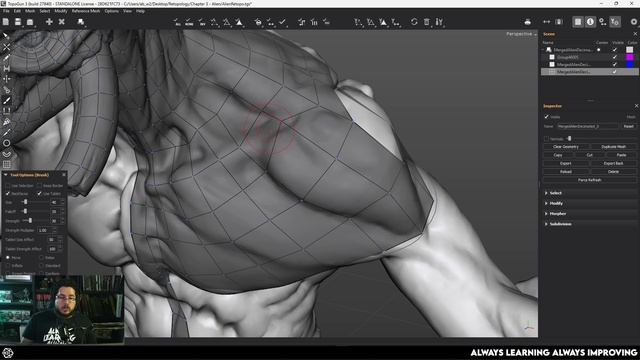Screen dimensions: 640x360
Task: Open the Modify menu
Action: 61,11
